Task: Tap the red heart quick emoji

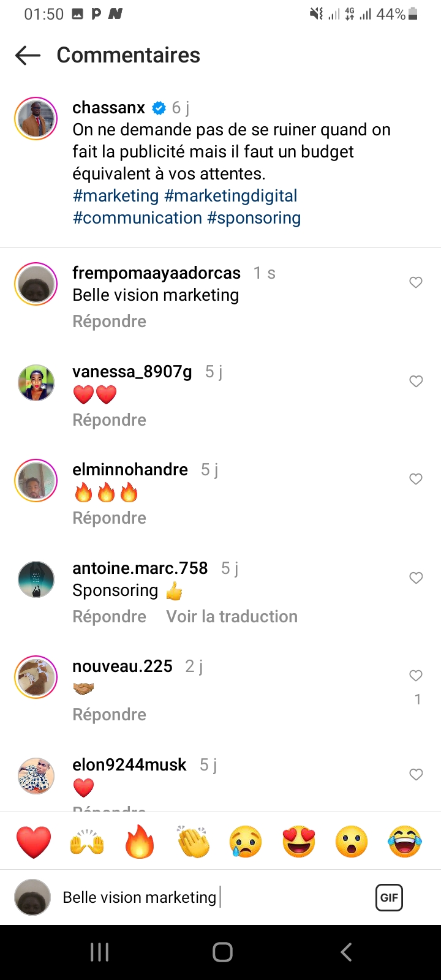Action: (34, 842)
